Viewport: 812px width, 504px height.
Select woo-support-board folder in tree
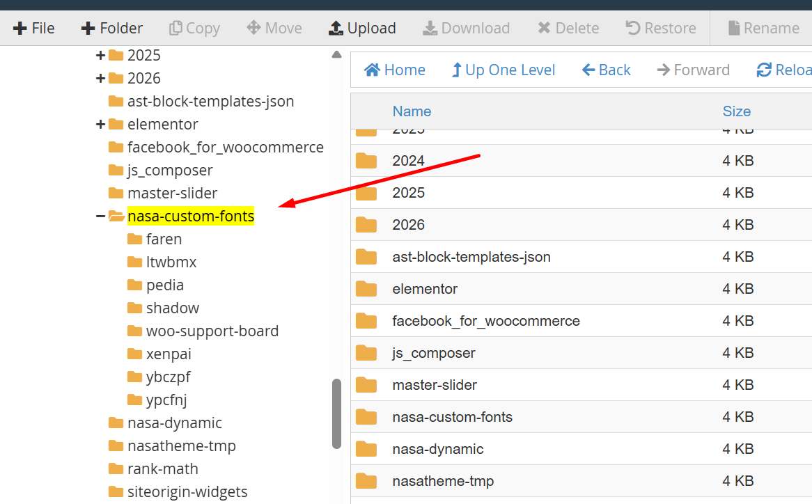click(212, 331)
